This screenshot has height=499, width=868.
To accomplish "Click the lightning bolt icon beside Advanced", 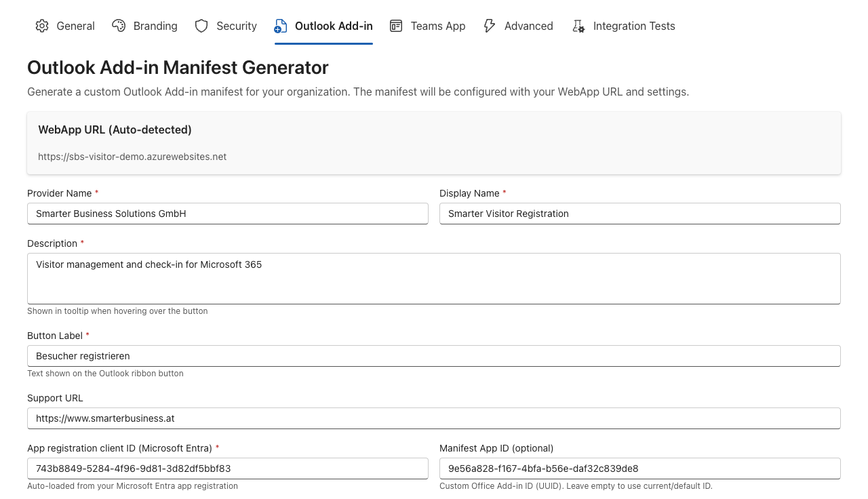I will pyautogui.click(x=490, y=26).
